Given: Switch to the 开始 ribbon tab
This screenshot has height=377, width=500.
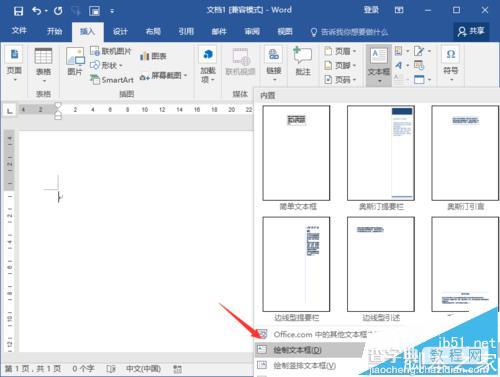Looking at the screenshot, I should coord(54,31).
